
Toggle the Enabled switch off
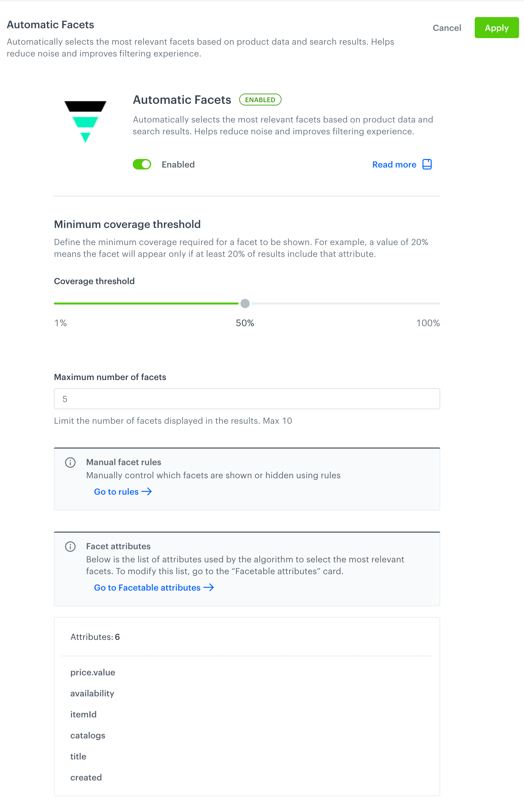tap(142, 164)
